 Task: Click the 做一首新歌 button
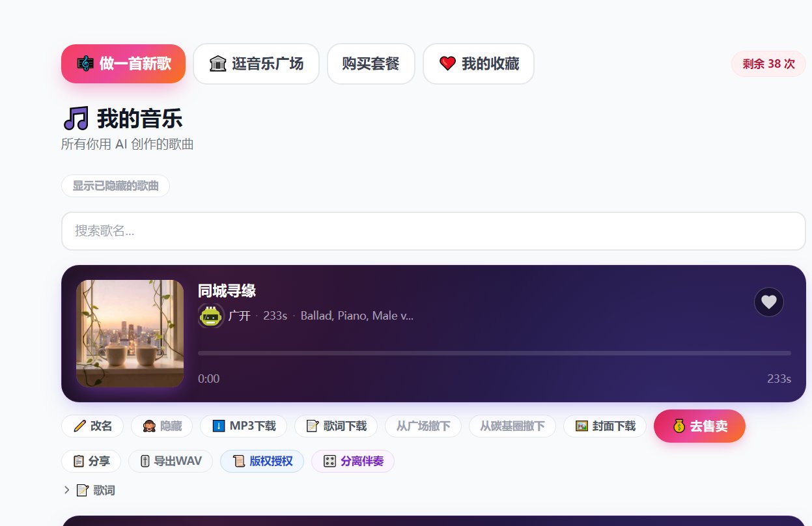click(123, 64)
